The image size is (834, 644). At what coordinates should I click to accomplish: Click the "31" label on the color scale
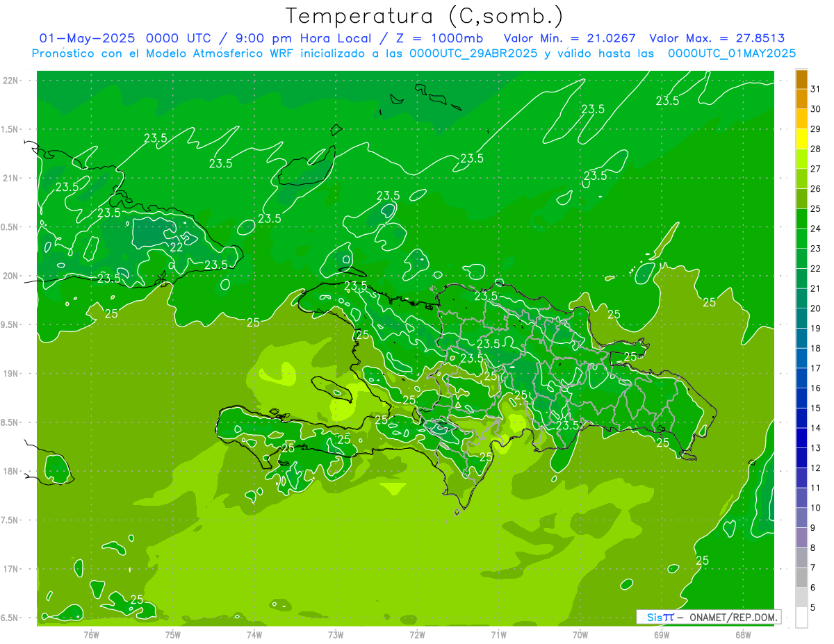pyautogui.click(x=816, y=89)
